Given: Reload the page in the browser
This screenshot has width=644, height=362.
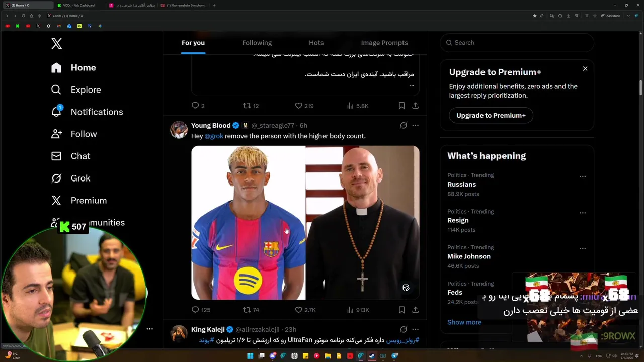Looking at the screenshot, I should pos(23,16).
